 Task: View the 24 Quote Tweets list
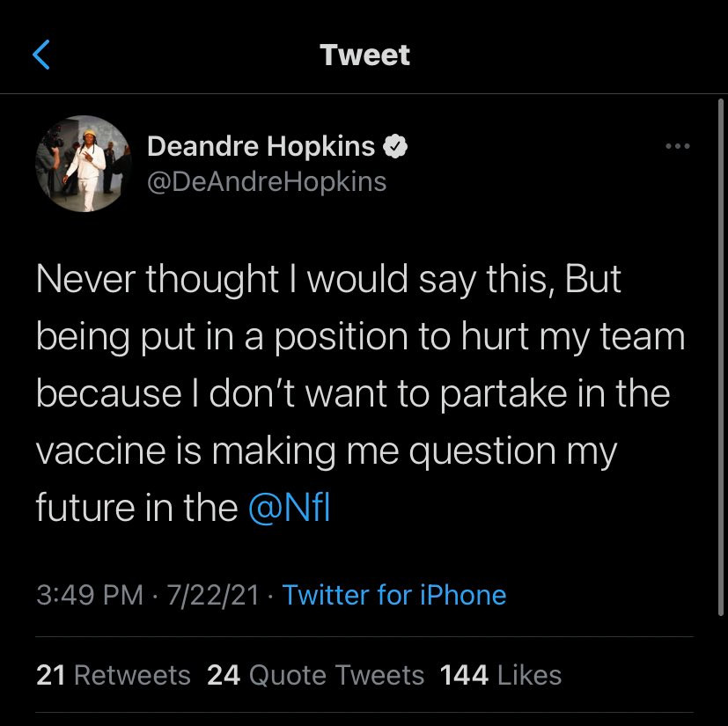[x=315, y=675]
